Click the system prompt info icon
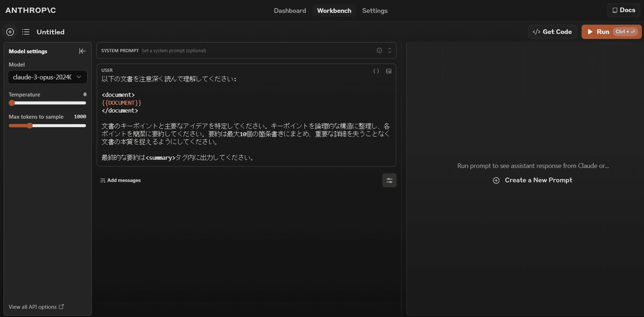 click(x=379, y=50)
